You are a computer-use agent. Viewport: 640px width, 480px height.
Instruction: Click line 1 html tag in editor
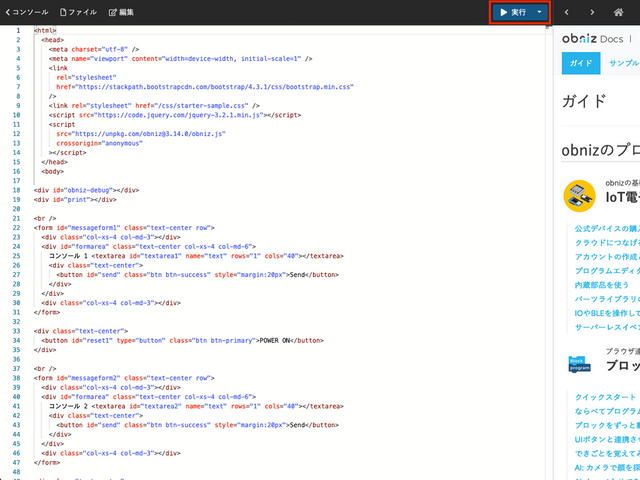pyautogui.click(x=45, y=30)
